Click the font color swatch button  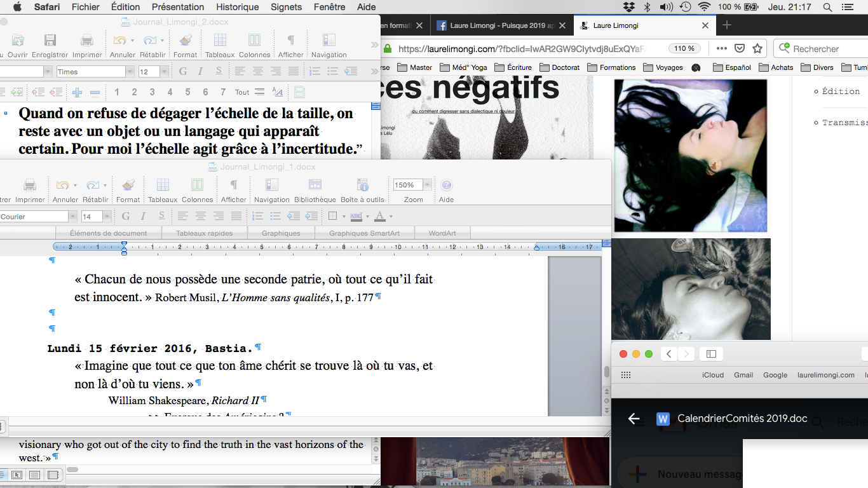click(x=380, y=217)
